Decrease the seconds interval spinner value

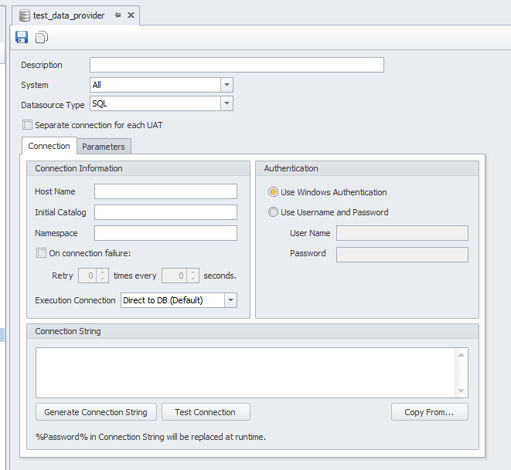[193, 279]
